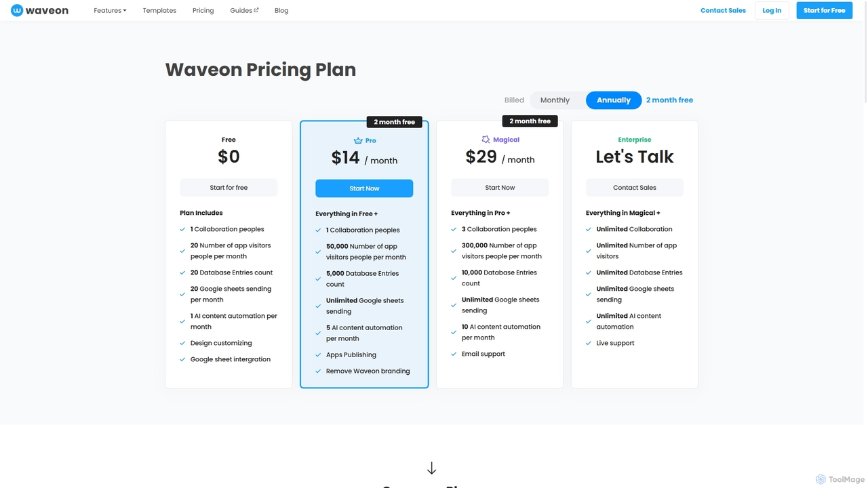The image size is (868, 488).
Task: Click Unlimited AI content automation text
Action: [x=629, y=321]
